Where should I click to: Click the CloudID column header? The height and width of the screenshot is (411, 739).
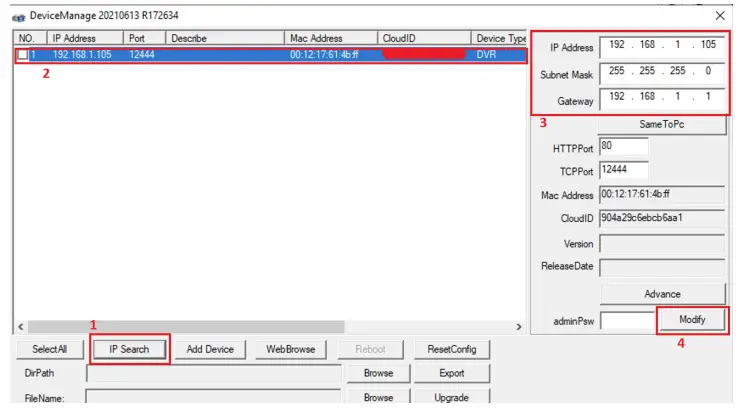click(424, 38)
